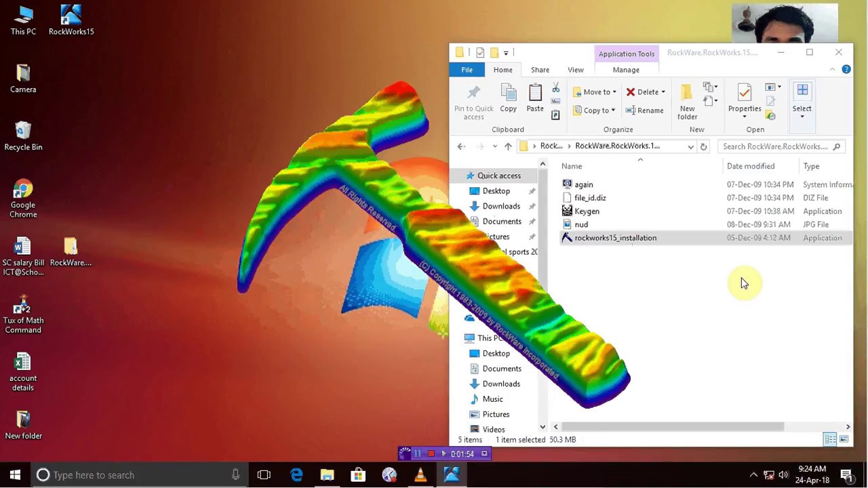The width and height of the screenshot is (868, 488).
Task: Go up one folder level arrow
Action: [x=508, y=146]
